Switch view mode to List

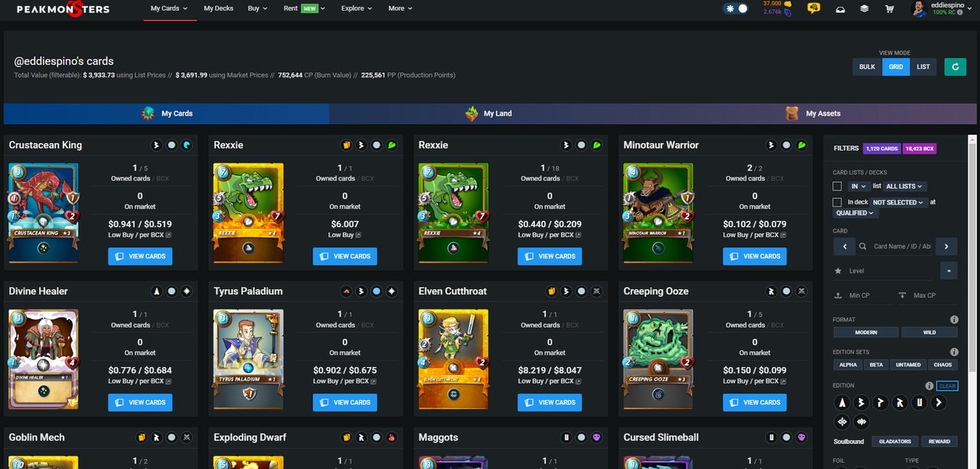click(x=923, y=67)
